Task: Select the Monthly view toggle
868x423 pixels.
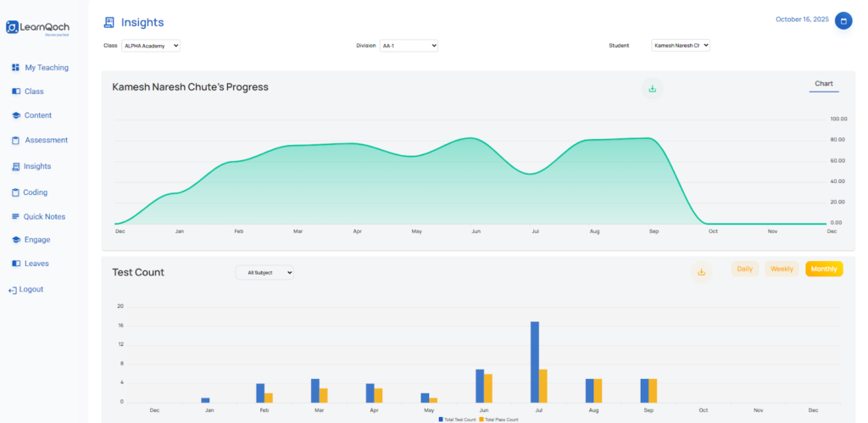Action: (x=824, y=269)
